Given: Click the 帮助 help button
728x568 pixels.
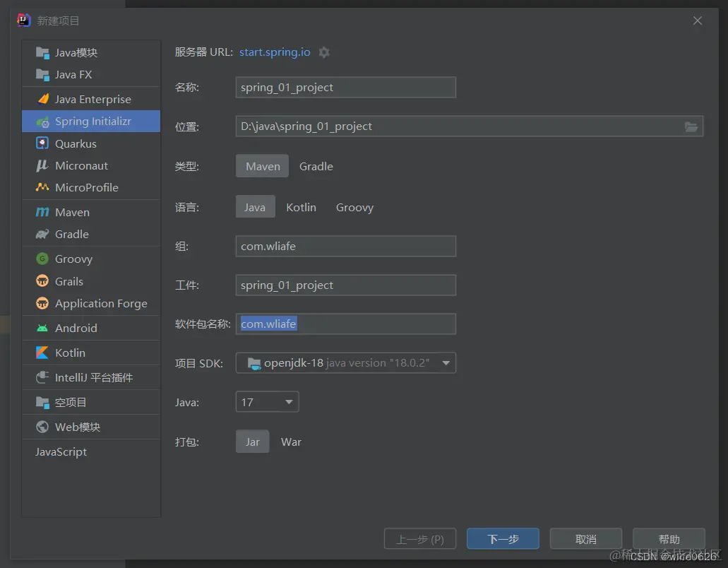Looking at the screenshot, I should (669, 539).
